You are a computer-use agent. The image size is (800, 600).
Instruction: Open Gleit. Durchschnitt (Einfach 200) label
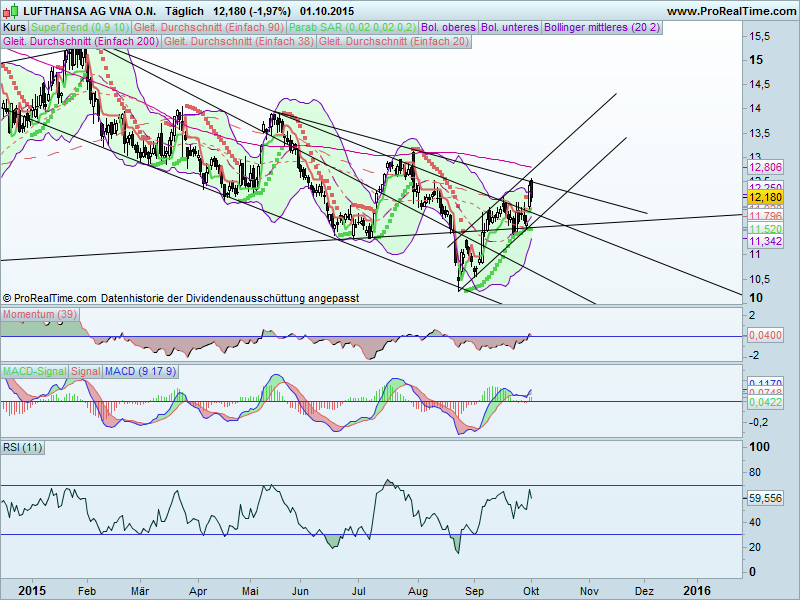pos(81,42)
